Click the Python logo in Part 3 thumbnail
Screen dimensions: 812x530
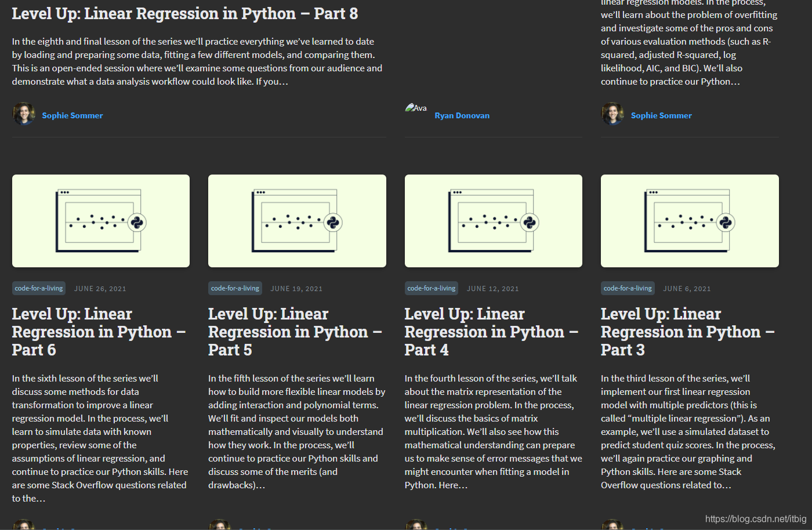point(726,223)
